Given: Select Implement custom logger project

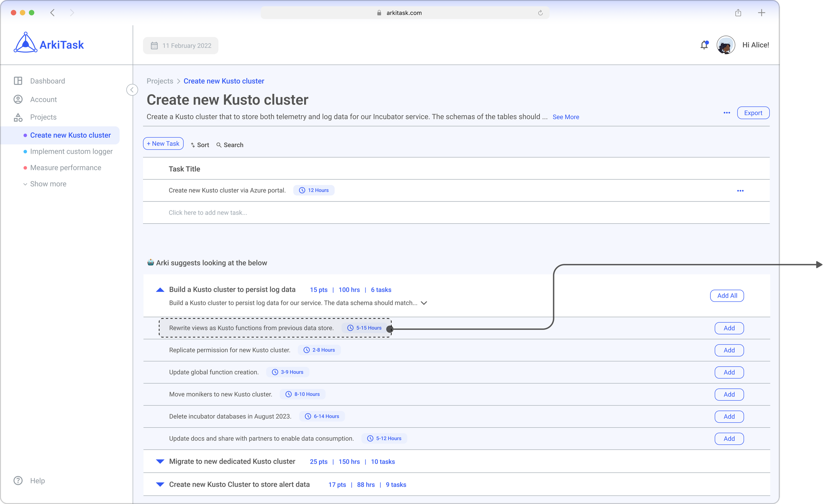Looking at the screenshot, I should [x=71, y=151].
